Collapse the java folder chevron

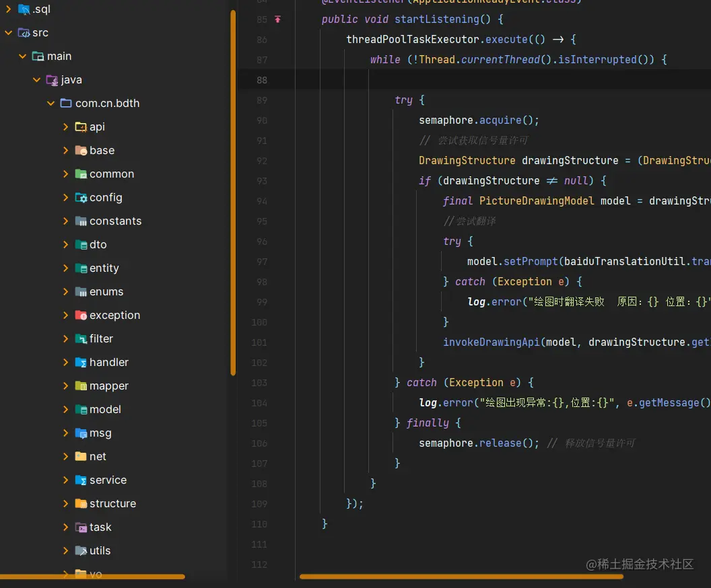pyautogui.click(x=37, y=80)
